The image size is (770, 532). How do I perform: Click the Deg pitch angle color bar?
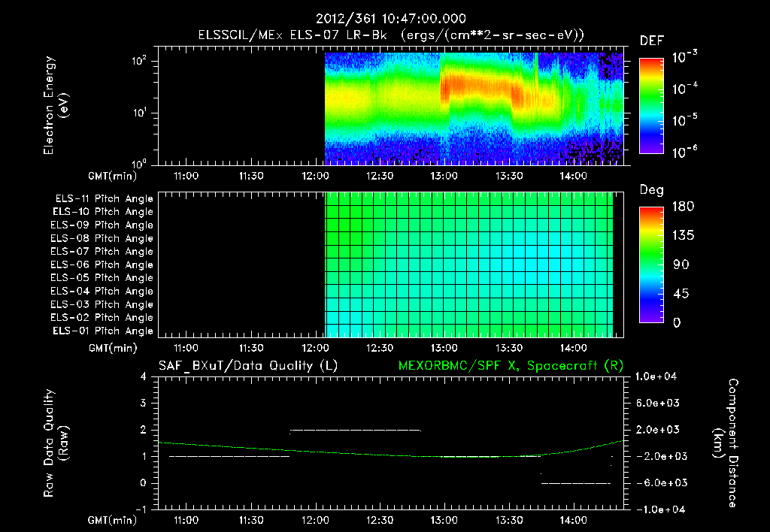pyautogui.click(x=651, y=264)
